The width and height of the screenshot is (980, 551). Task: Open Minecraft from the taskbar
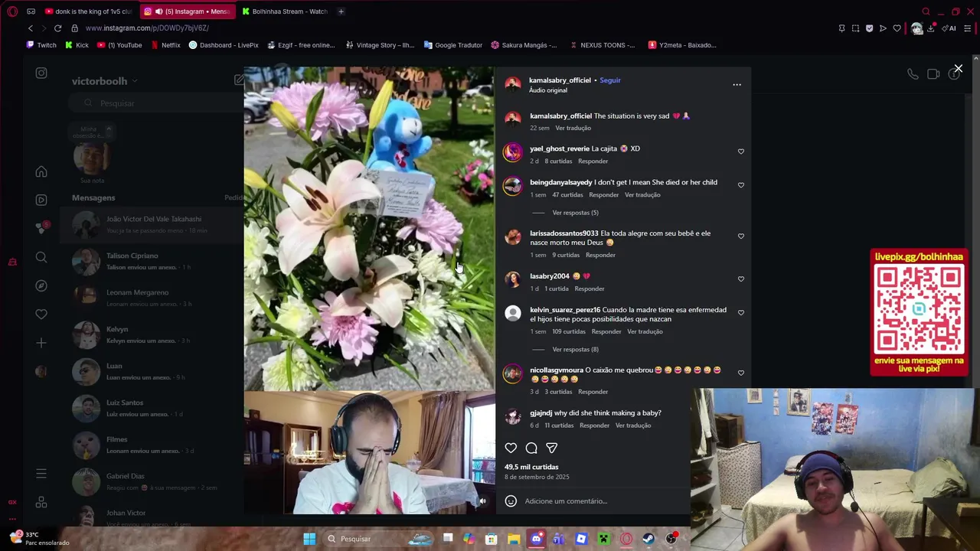click(x=603, y=539)
